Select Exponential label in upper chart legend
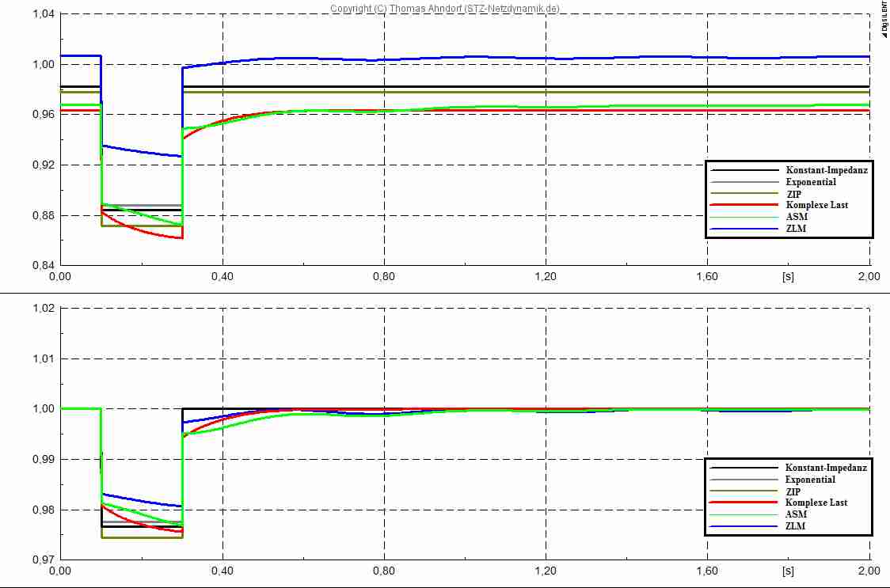The width and height of the screenshot is (890, 588). (x=810, y=182)
